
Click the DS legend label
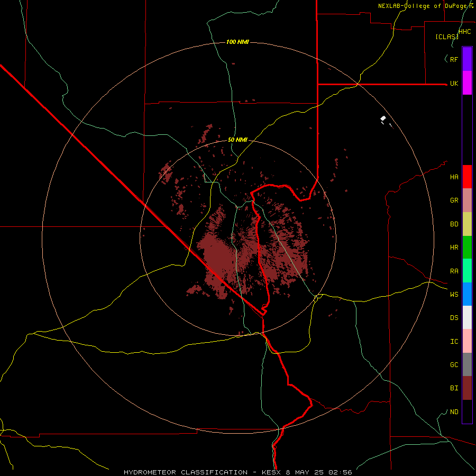pyautogui.click(x=454, y=318)
